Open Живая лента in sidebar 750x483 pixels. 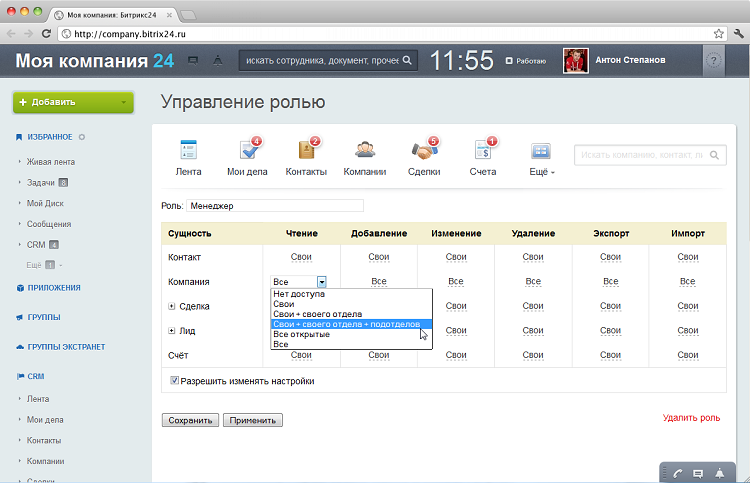point(51,162)
